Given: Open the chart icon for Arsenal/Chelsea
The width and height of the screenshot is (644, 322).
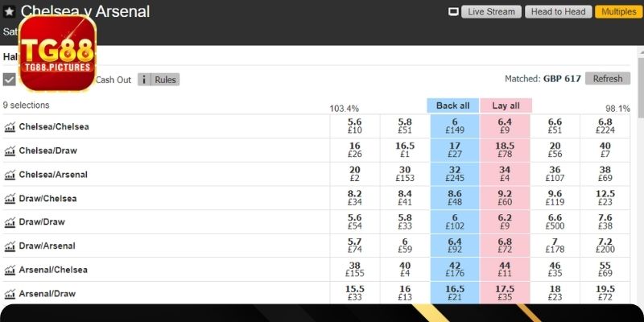Looking at the screenshot, I should click(x=10, y=270).
